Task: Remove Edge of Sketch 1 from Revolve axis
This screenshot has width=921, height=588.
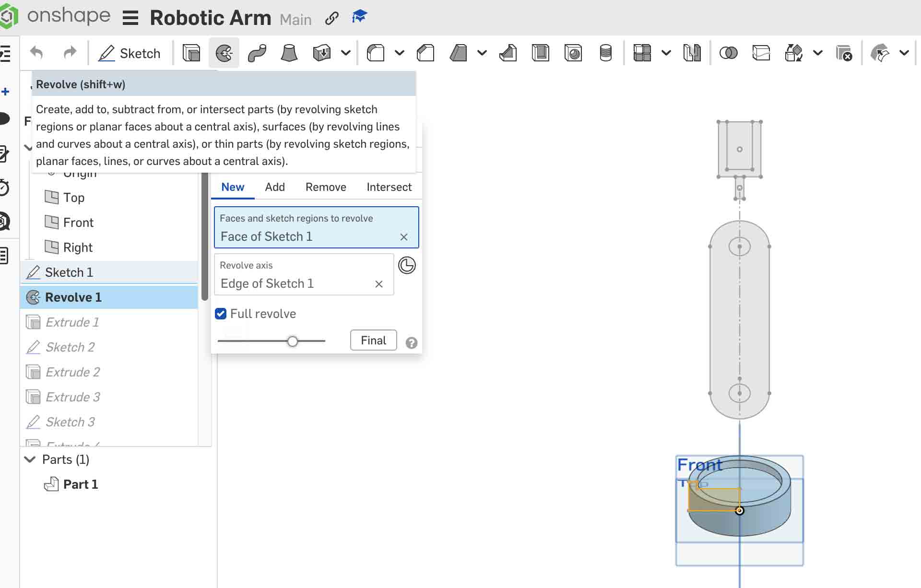Action: coord(379,284)
